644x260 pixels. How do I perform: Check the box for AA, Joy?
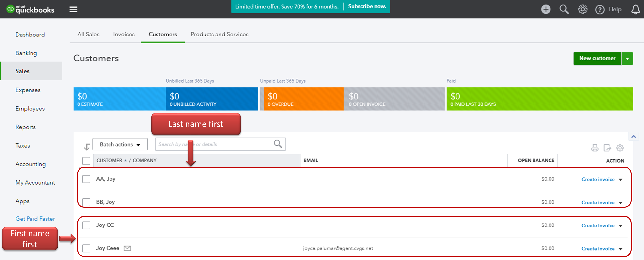(86, 179)
